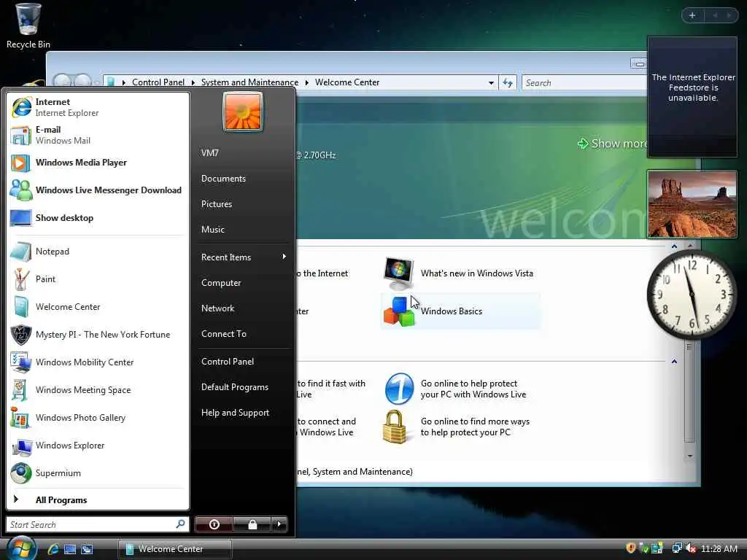This screenshot has height=560, width=747.
Task: Click Welcome Center breadcrumb segment
Action: pyautogui.click(x=347, y=82)
